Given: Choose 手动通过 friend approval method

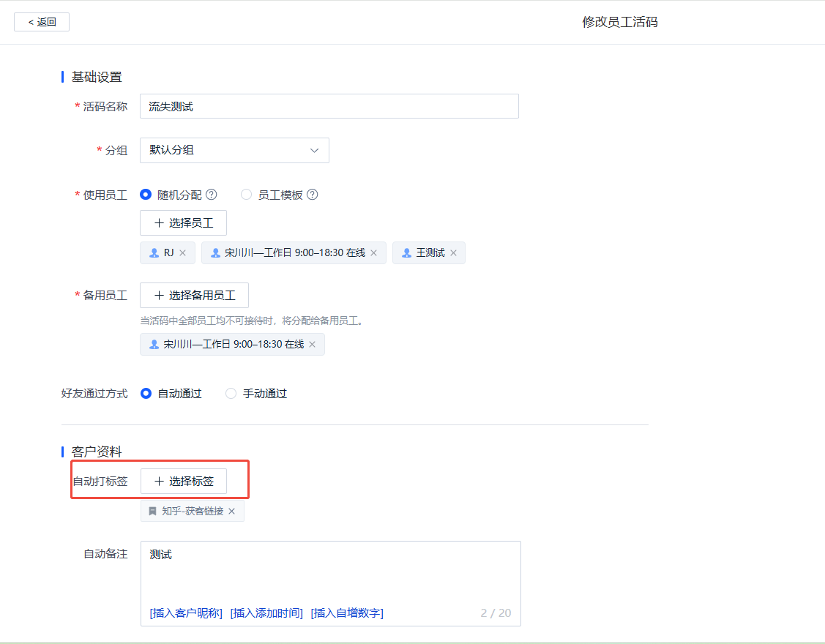Looking at the screenshot, I should coord(231,394).
